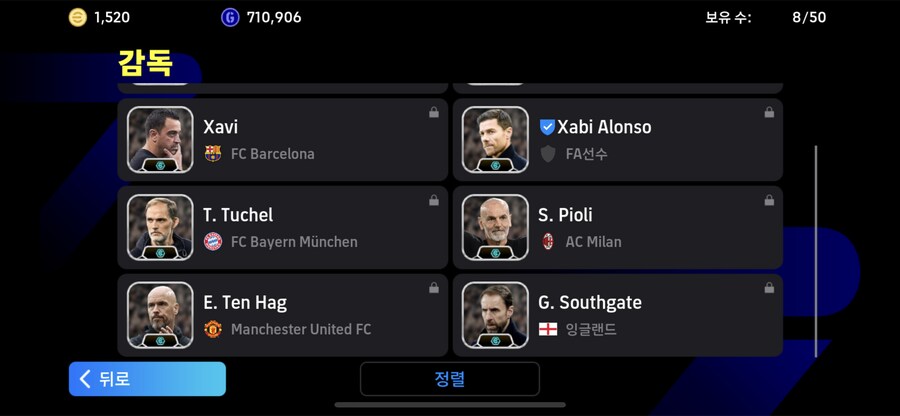Open Xavi's portrait thumbnail

[x=160, y=139]
